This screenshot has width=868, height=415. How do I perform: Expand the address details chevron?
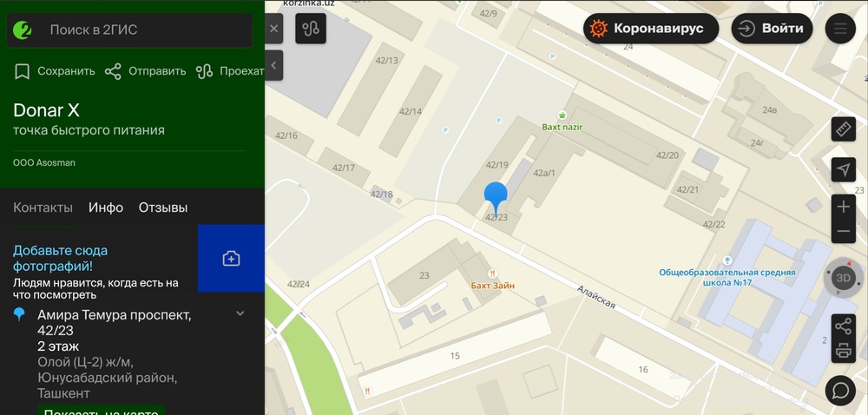tap(240, 313)
